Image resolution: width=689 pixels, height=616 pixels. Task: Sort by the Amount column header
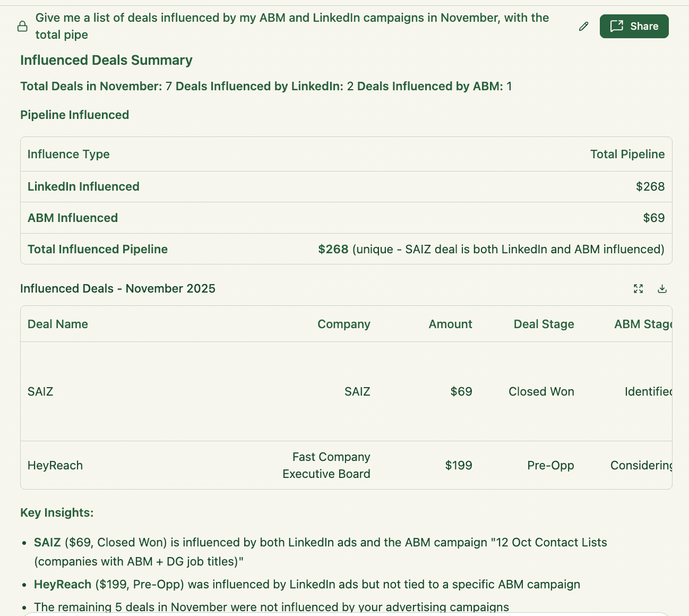pyautogui.click(x=450, y=324)
